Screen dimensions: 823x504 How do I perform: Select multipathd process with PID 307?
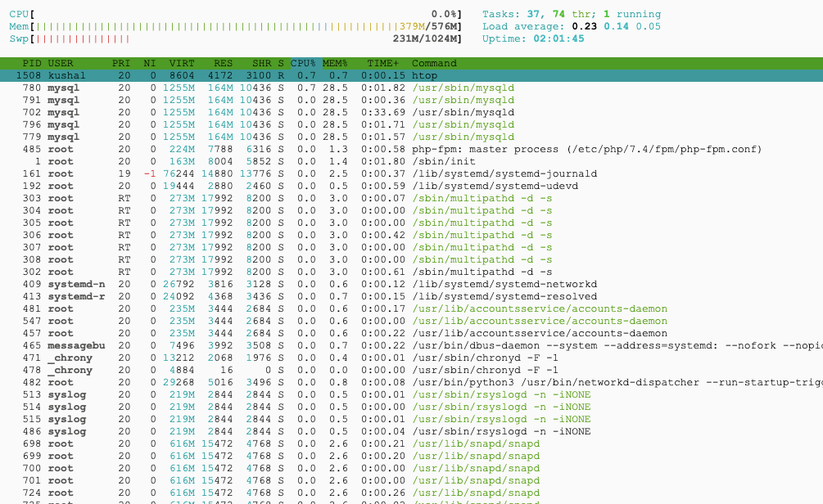point(411,248)
